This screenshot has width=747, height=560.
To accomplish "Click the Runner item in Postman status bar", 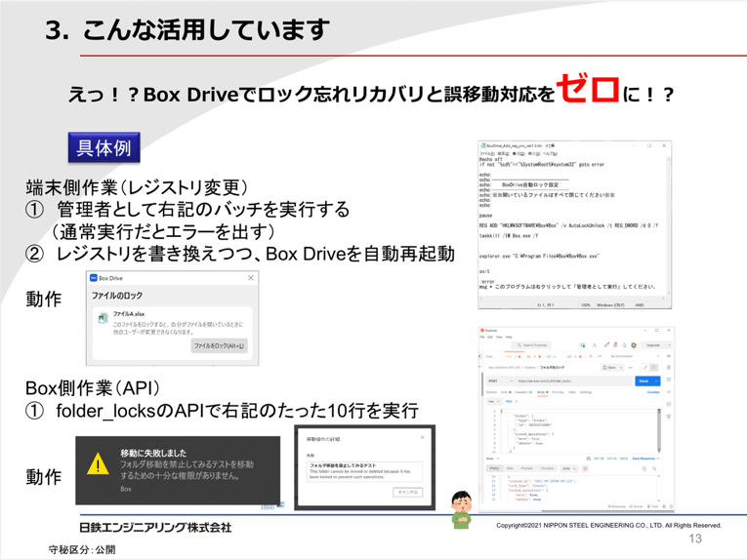I will click(x=637, y=506).
